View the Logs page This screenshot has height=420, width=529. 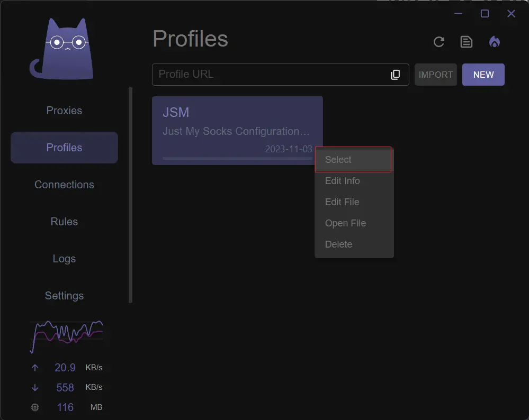64,259
